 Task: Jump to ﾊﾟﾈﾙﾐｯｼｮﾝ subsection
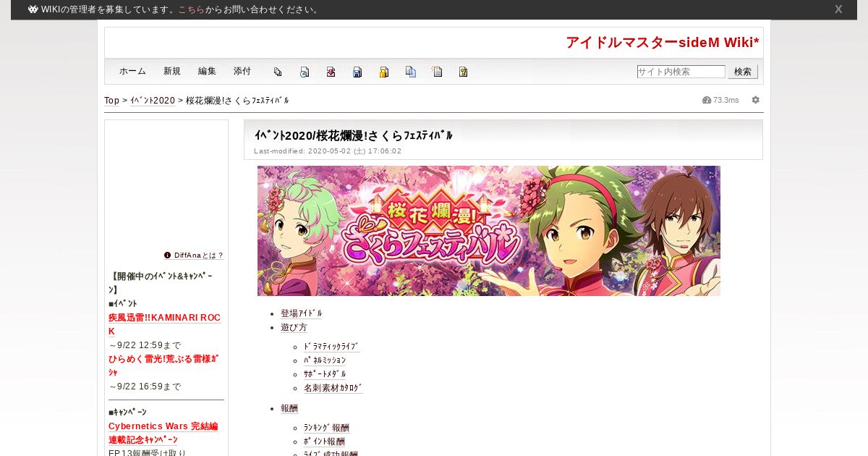(x=325, y=360)
